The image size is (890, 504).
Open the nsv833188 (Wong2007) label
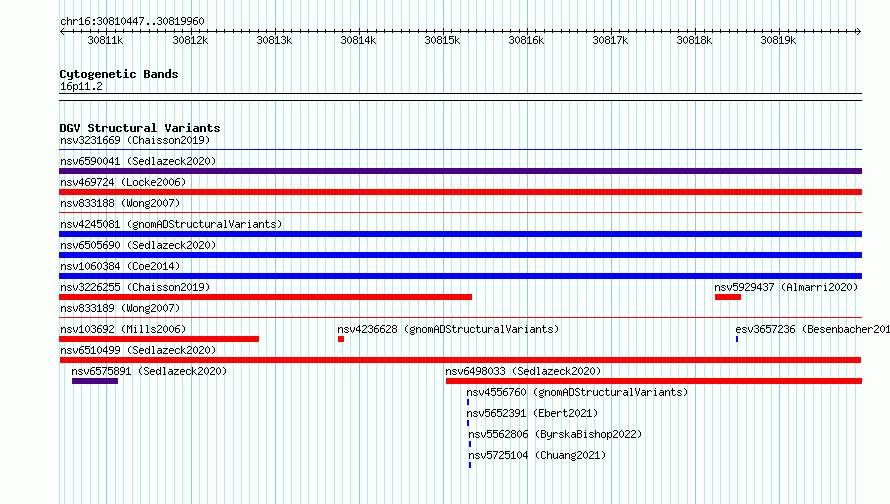120,203
